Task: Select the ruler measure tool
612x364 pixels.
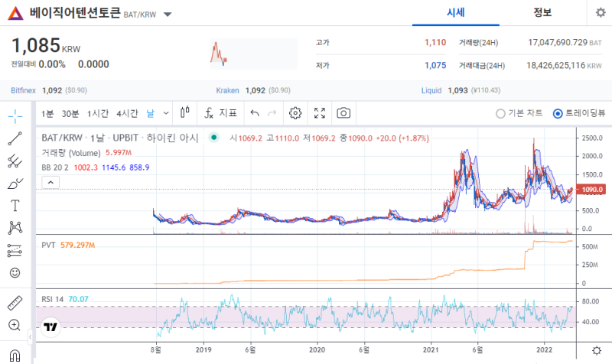Action: 15,303
